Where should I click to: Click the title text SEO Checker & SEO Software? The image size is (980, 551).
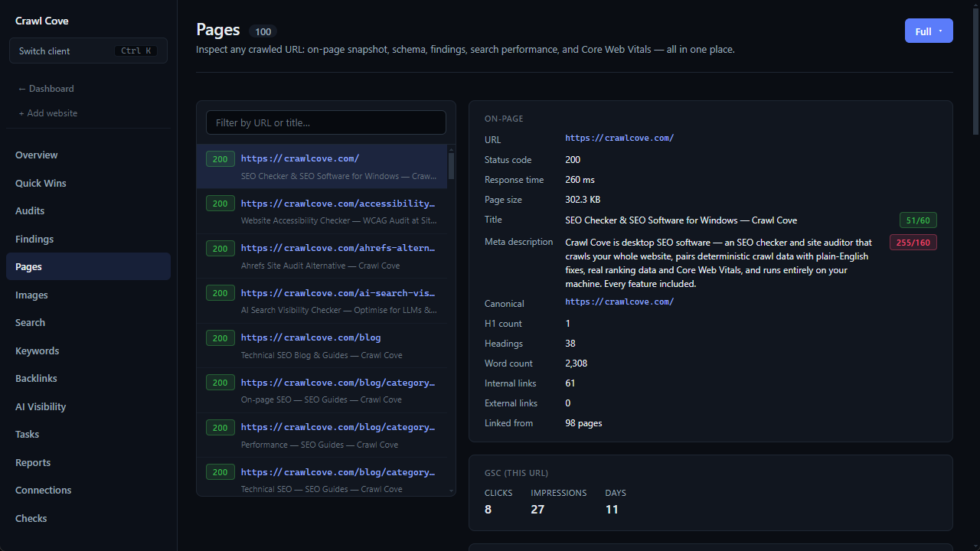(x=681, y=220)
